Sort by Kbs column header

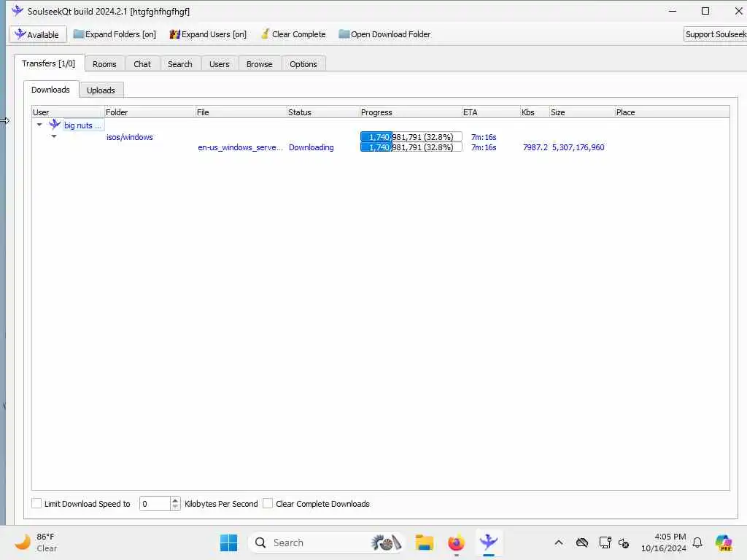tap(535, 112)
